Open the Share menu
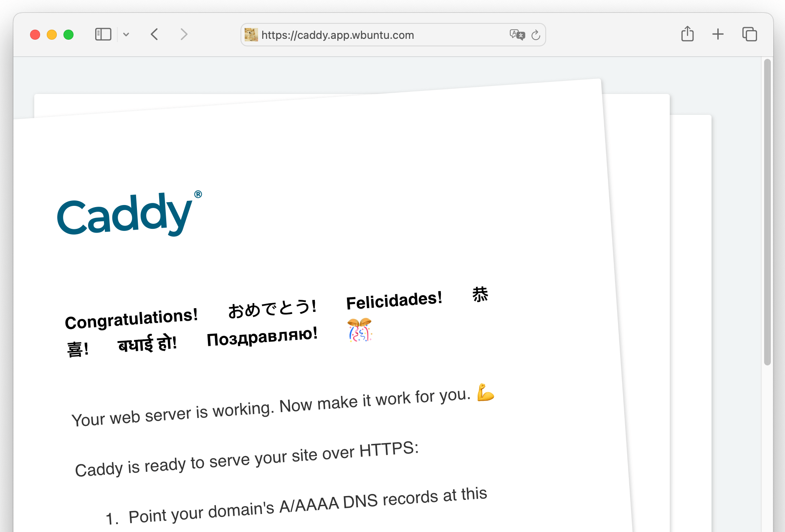This screenshot has width=785, height=532. 687,34
